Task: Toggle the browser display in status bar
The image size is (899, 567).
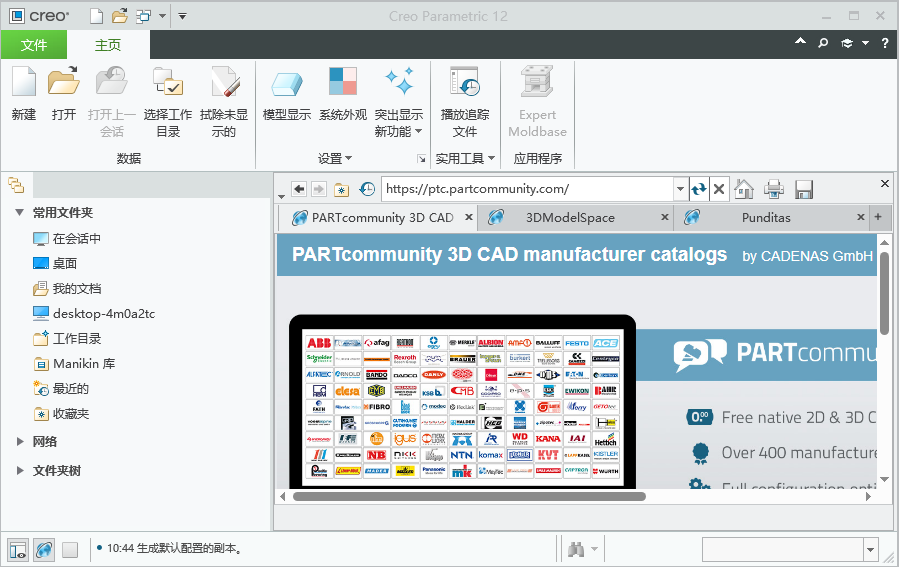Action: [44, 549]
